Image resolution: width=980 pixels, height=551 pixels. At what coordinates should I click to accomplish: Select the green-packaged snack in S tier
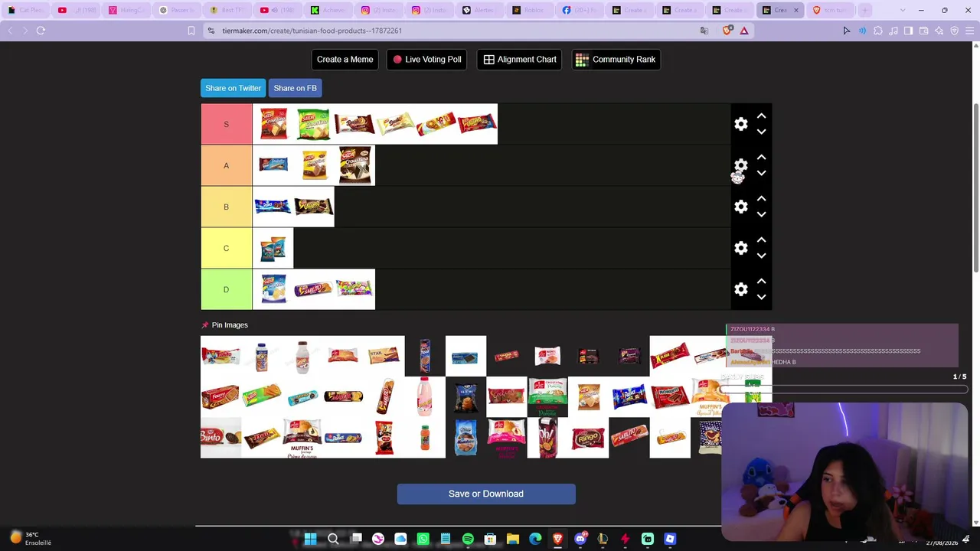[314, 124]
